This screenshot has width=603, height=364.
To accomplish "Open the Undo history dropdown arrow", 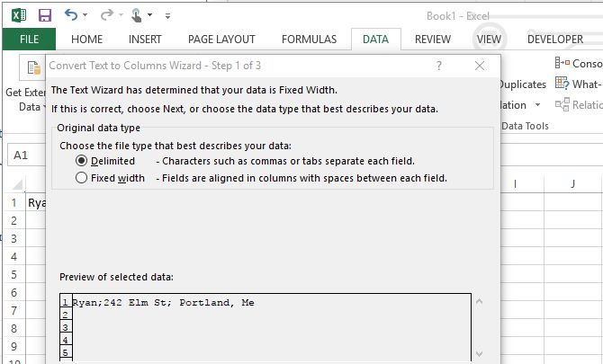I will click(85, 15).
